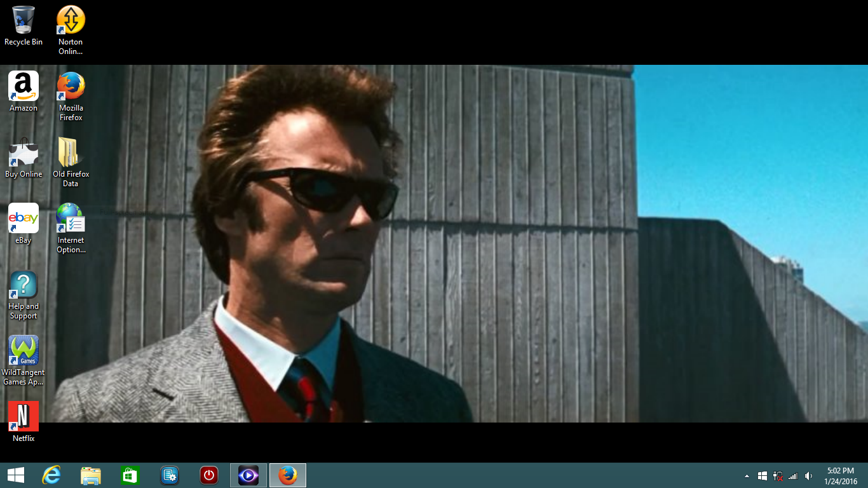Switch to the running Firefox taskbar window

click(x=288, y=475)
